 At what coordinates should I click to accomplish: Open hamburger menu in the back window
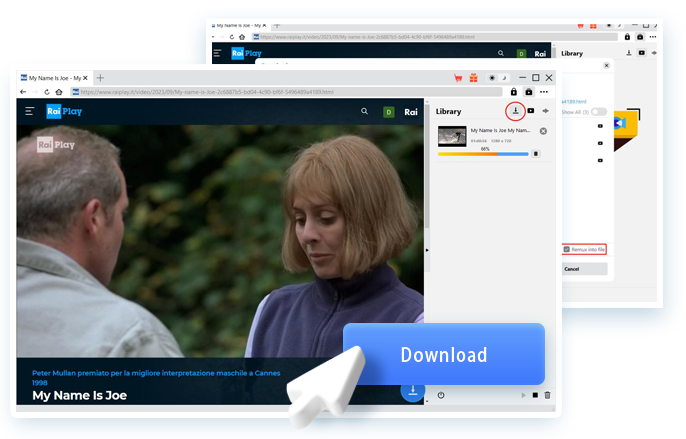pos(217,53)
